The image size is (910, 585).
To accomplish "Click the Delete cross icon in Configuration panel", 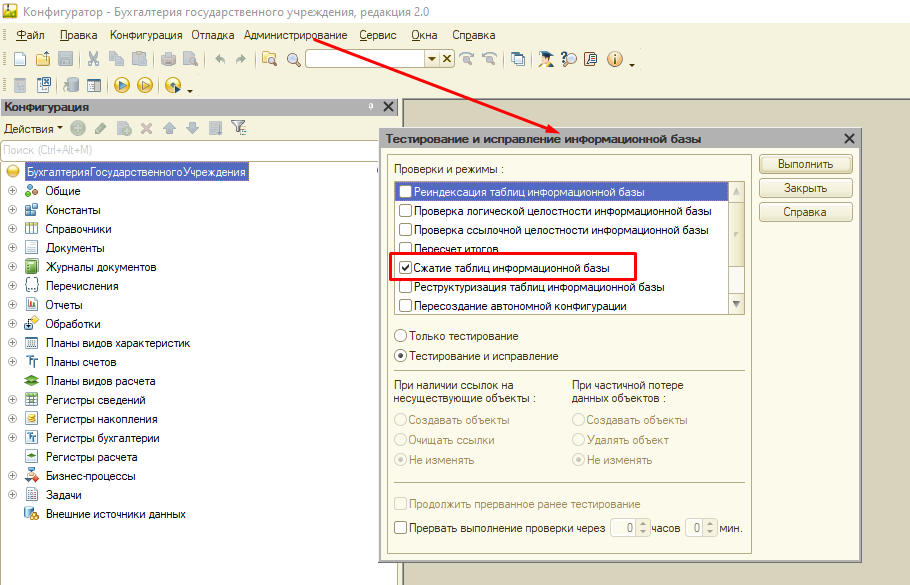I will (x=147, y=128).
